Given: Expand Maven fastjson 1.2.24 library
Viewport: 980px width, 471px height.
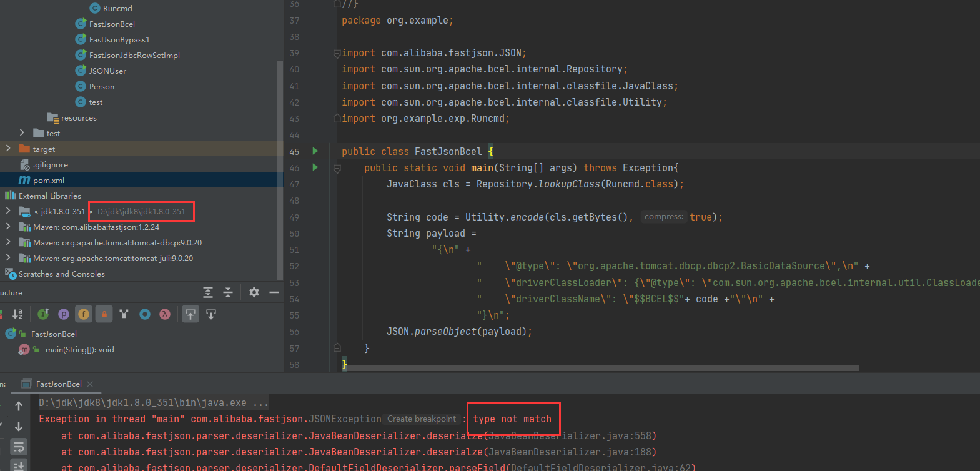Looking at the screenshot, I should tap(8, 227).
